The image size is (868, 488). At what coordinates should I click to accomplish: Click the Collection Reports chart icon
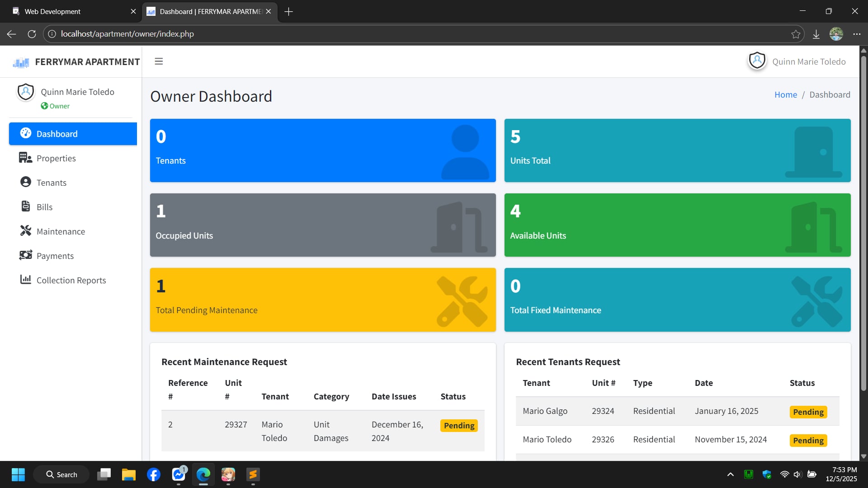pos(25,280)
